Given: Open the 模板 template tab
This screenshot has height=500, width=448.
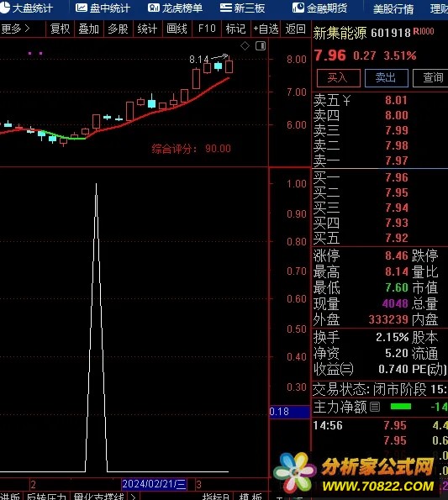Looking at the screenshot, I should tap(250, 497).
